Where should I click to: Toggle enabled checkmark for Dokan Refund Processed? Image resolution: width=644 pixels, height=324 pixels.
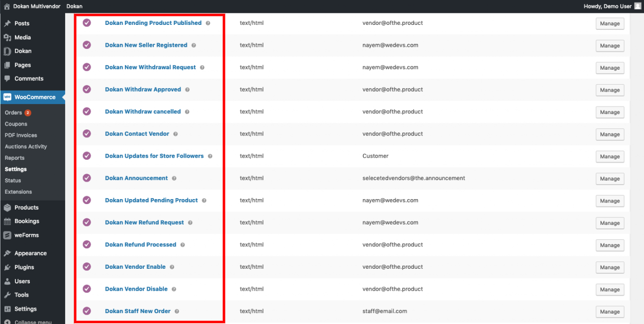[87, 244]
